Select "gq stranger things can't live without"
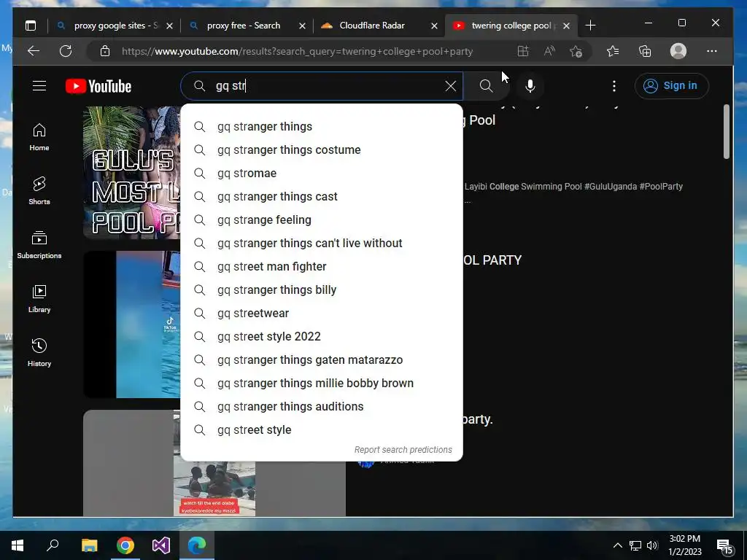 pyautogui.click(x=322, y=244)
